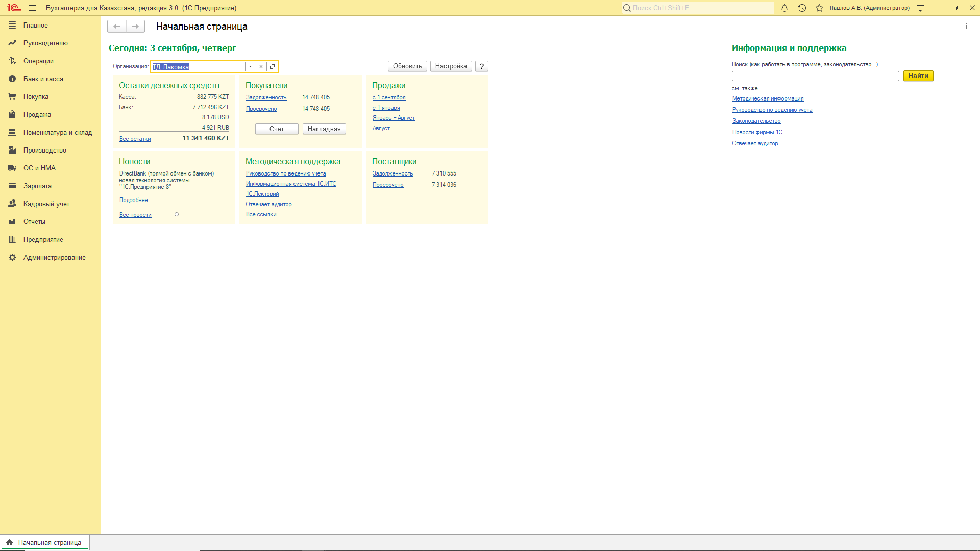Open the service settings dropdown in title bar

(x=920, y=8)
